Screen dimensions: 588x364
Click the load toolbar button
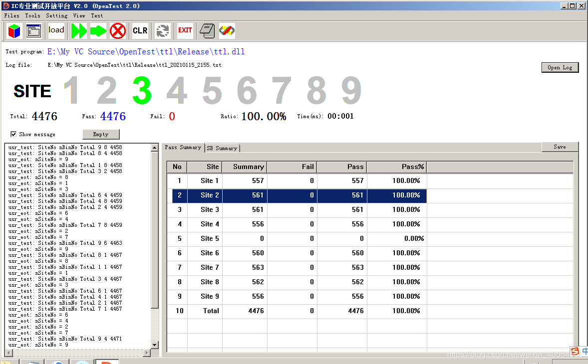56,30
